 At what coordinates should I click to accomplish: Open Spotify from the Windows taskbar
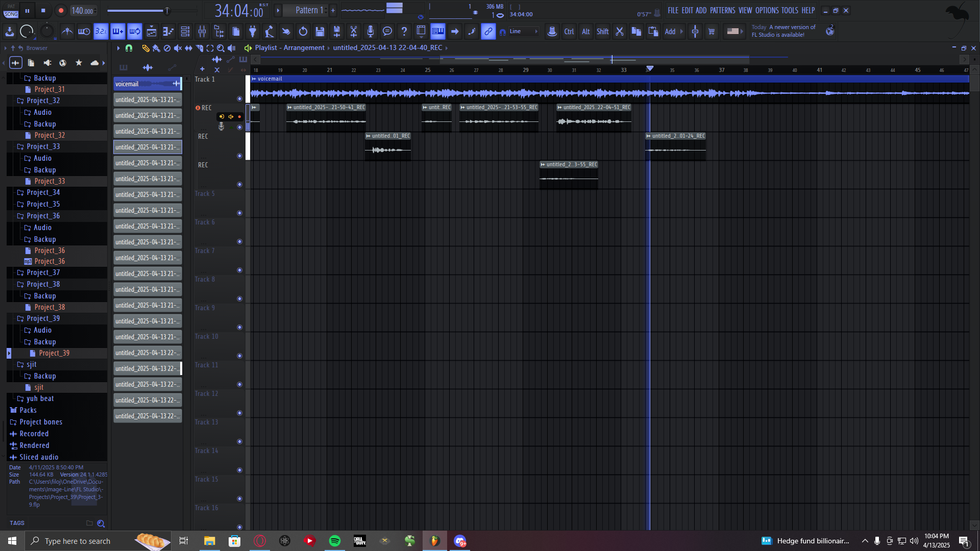tap(335, 541)
